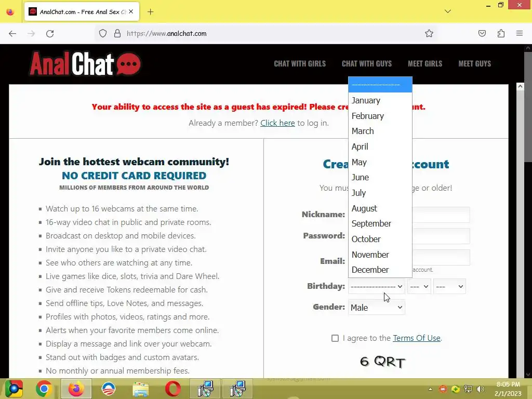
Task: Open the Save to Pocket icon
Action: pyautogui.click(x=482, y=33)
